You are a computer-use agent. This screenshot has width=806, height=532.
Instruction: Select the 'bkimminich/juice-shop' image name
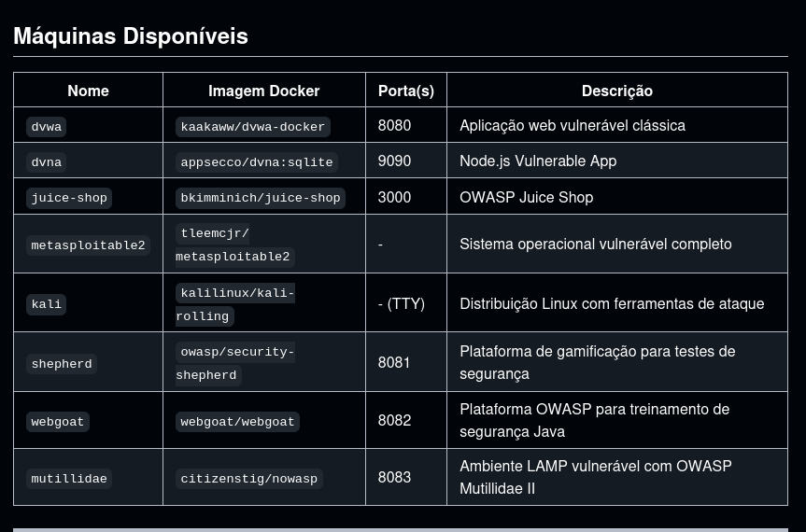pos(260,198)
